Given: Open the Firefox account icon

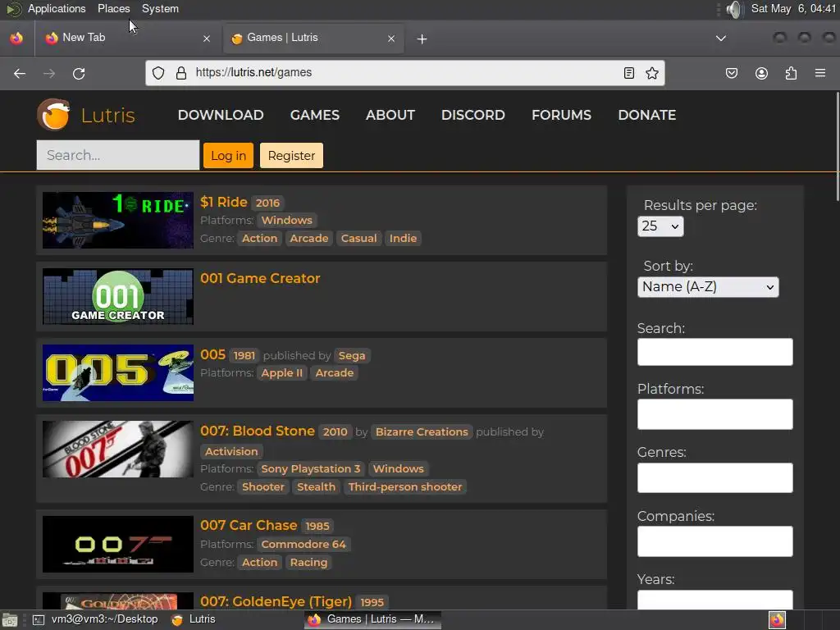Looking at the screenshot, I should (x=761, y=73).
